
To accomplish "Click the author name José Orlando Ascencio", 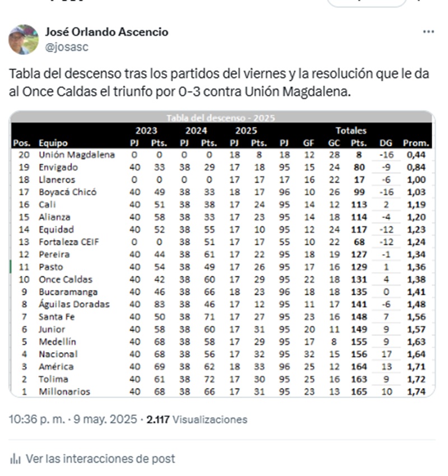I will tap(106, 31).
